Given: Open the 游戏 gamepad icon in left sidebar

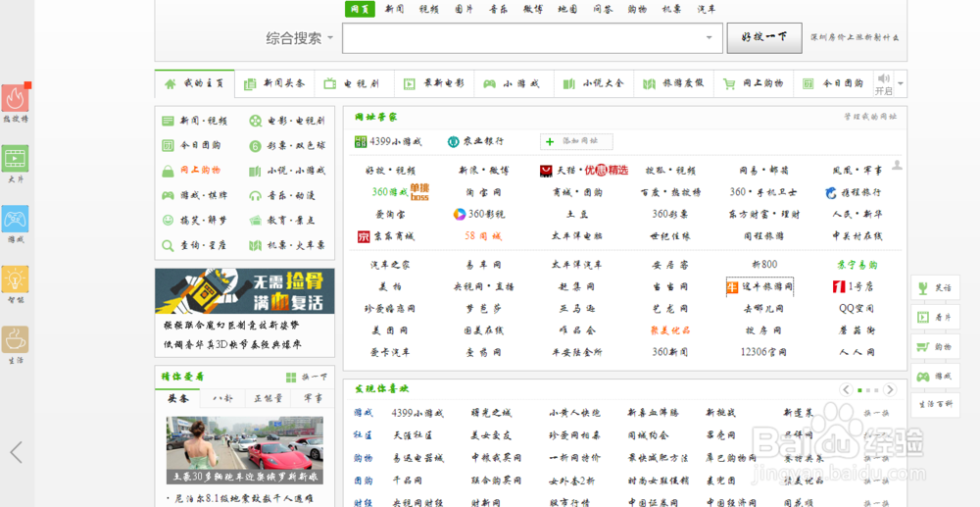Looking at the screenshot, I should [x=15, y=219].
